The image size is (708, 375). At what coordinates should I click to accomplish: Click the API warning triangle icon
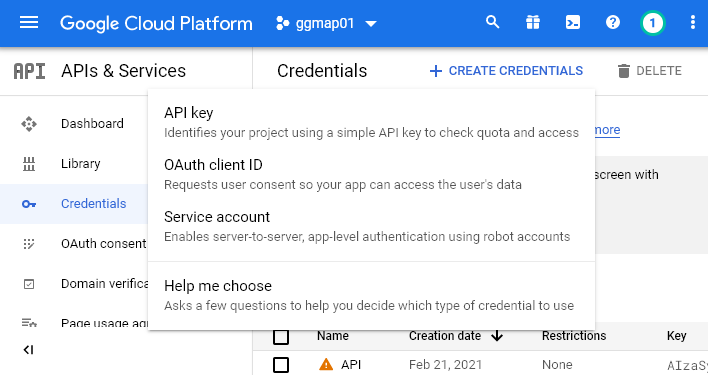coord(326,364)
